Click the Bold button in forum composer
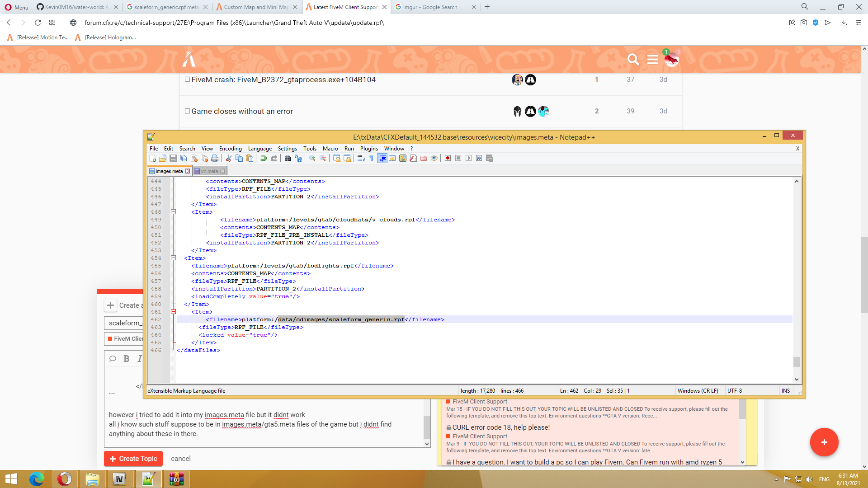 tap(127, 359)
